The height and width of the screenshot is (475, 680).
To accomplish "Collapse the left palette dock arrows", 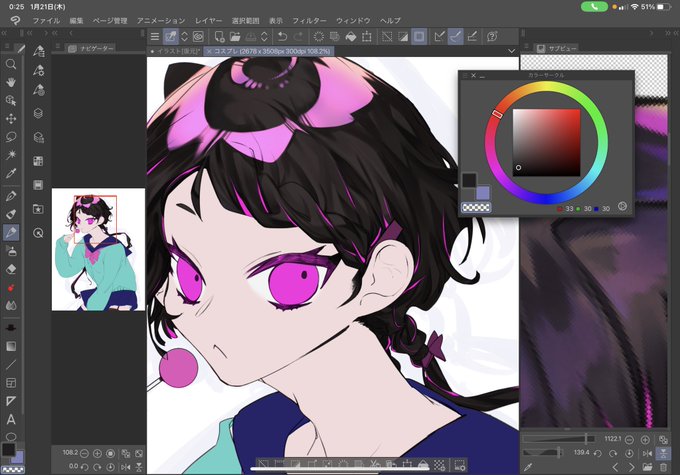I will pos(4,33).
